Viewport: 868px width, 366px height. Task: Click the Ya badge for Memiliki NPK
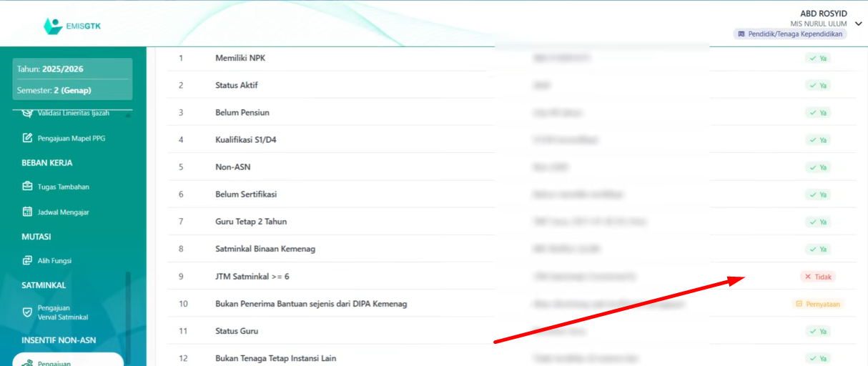tap(818, 58)
